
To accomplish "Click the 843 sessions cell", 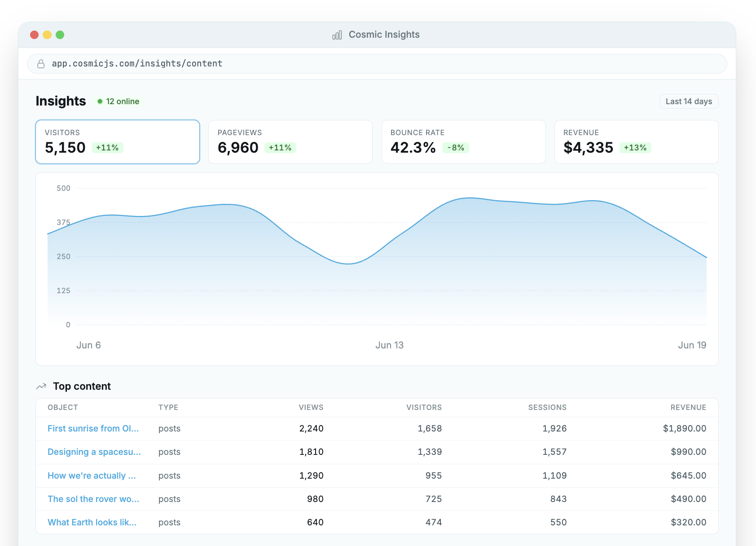I will pyautogui.click(x=558, y=499).
